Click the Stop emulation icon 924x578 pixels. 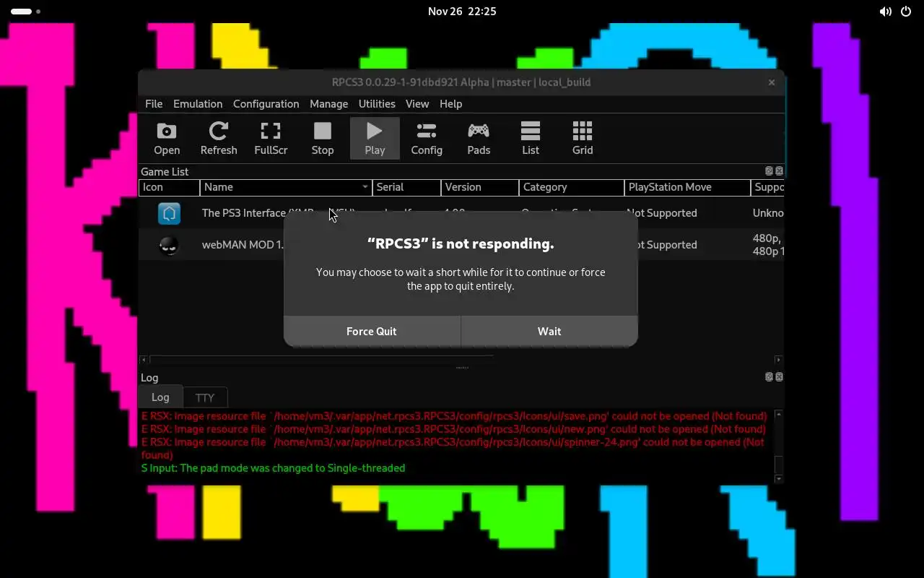click(323, 138)
